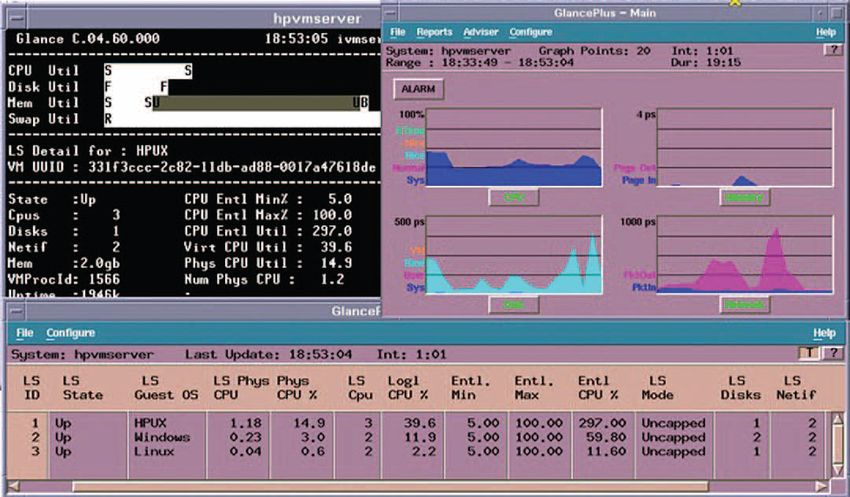Click the 'CPU Util' bar in terminal
This screenshot has width=850, height=497.
click(x=148, y=70)
